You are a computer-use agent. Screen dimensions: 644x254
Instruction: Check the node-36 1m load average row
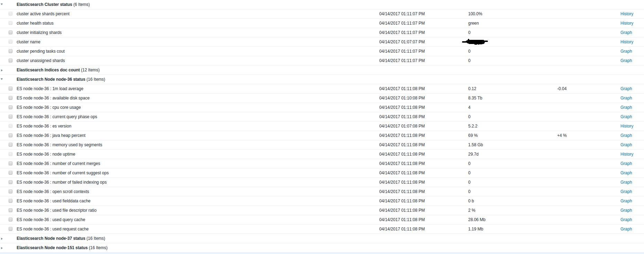(10, 88)
